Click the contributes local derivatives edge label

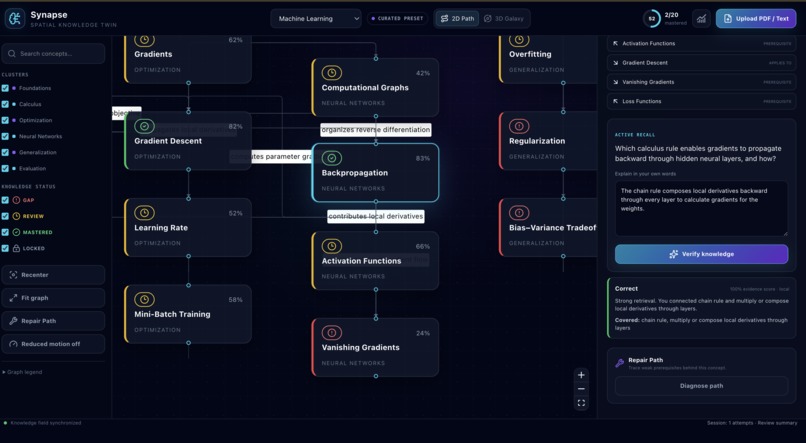click(x=376, y=216)
